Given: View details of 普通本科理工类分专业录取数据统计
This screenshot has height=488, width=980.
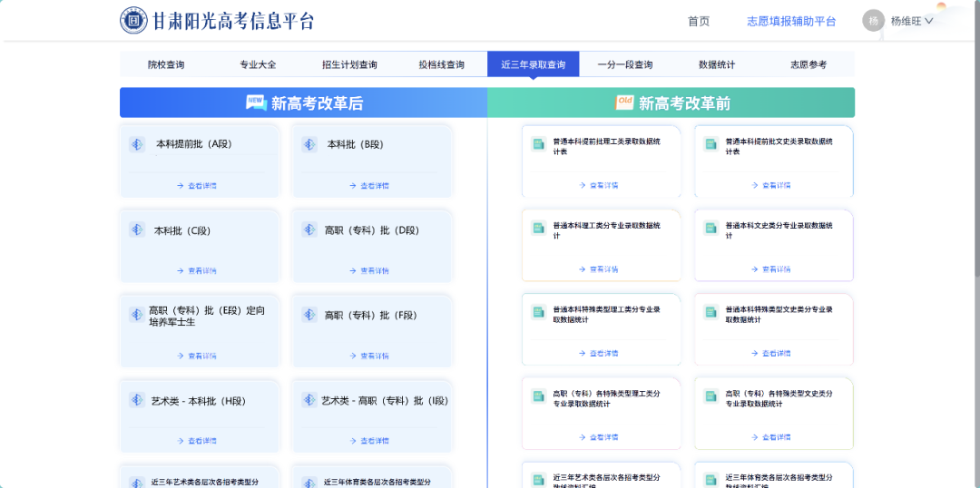Looking at the screenshot, I should pyautogui.click(x=599, y=269).
